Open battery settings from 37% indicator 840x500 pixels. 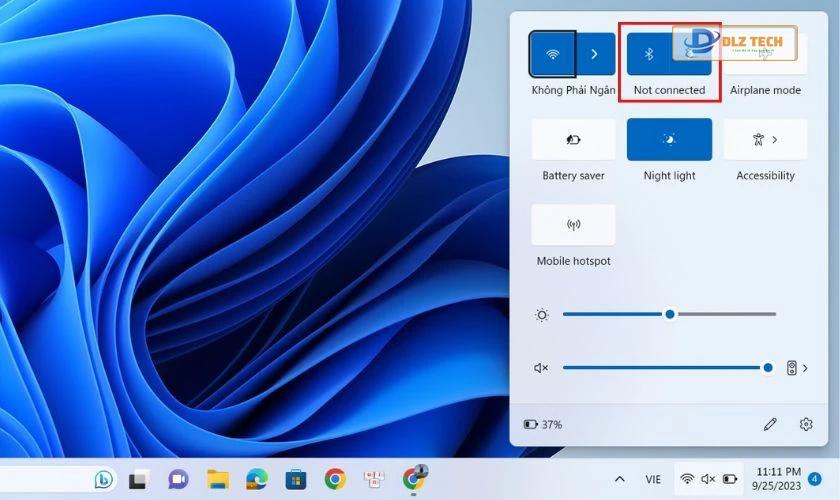pyautogui.click(x=543, y=424)
